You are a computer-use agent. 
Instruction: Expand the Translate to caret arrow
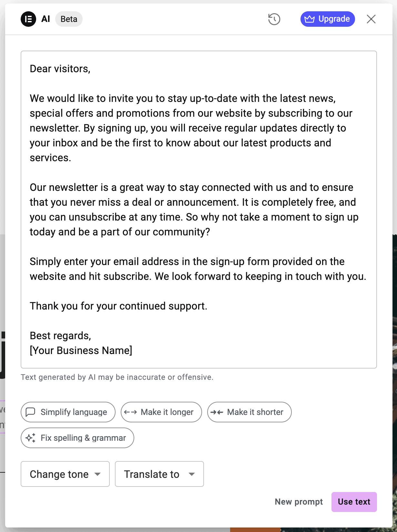click(192, 474)
